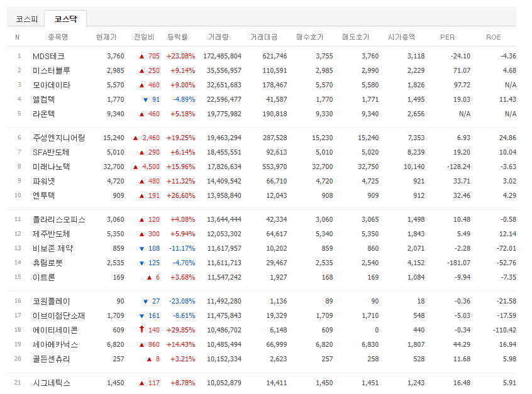The height and width of the screenshot is (394, 532).
Task: Open stock 세아메카닉스
Action: pos(55,344)
